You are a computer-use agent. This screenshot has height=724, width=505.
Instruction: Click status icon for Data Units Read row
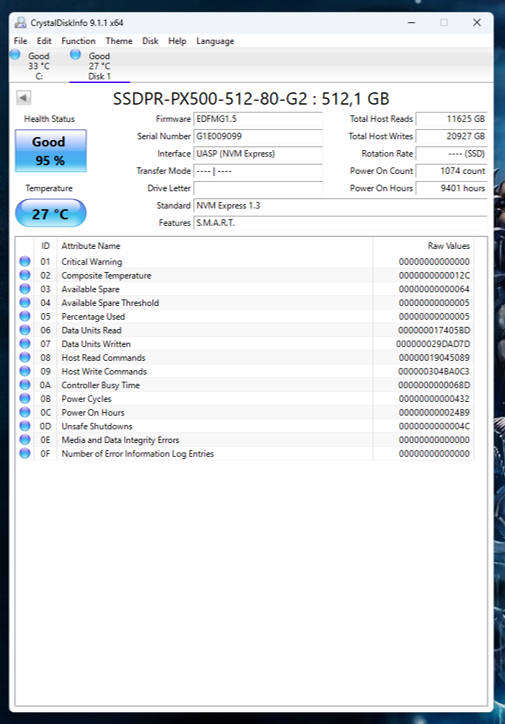point(25,330)
